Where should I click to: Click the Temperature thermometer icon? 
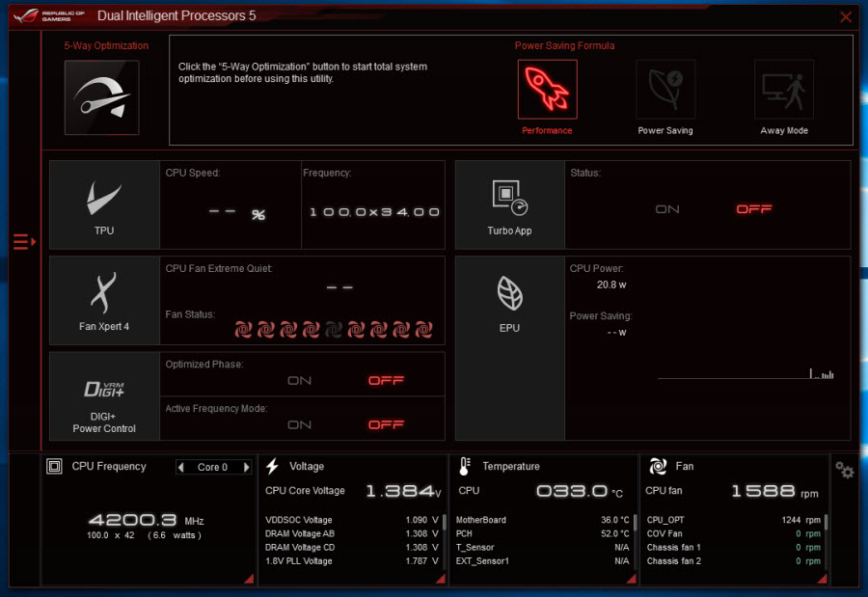coord(465,466)
